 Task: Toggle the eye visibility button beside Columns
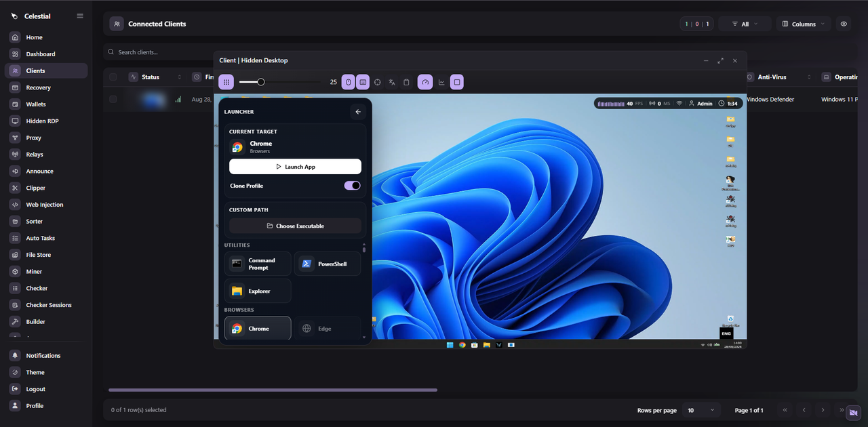[844, 24]
